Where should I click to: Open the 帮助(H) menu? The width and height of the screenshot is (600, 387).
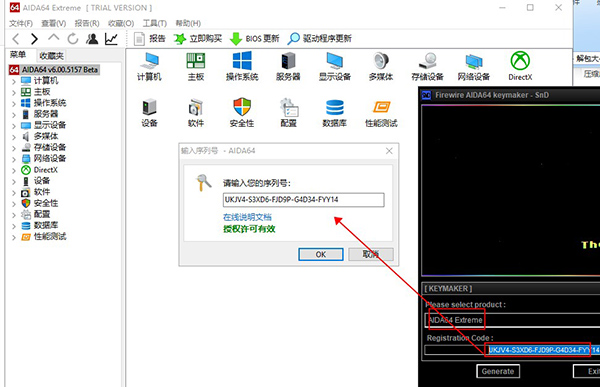coord(188,23)
